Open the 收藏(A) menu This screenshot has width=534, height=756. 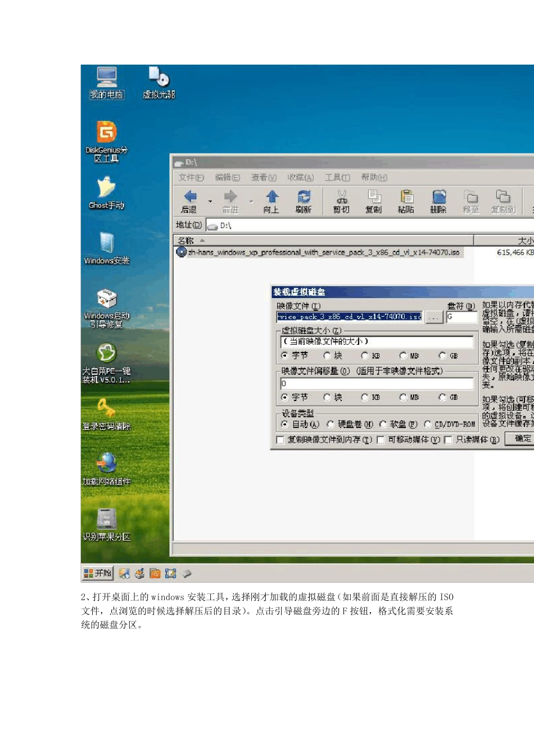(300, 177)
